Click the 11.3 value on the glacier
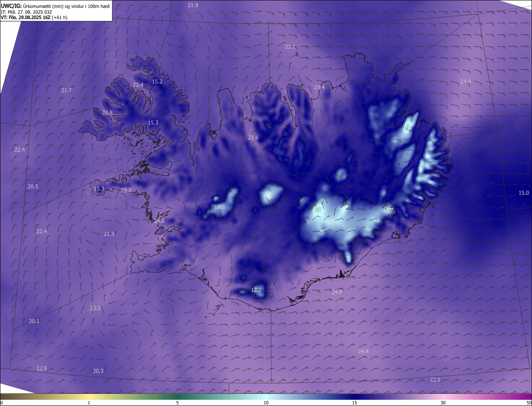 coord(219,207)
